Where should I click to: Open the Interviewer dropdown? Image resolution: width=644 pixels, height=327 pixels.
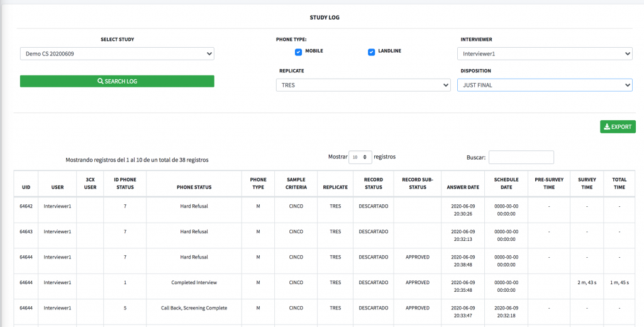(545, 54)
